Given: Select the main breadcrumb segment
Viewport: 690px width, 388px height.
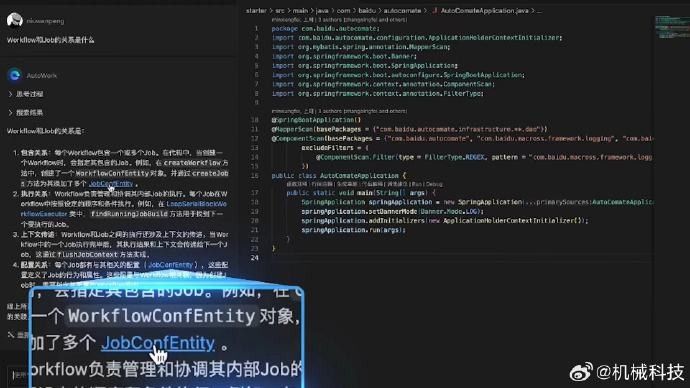Looking at the screenshot, I should pyautogui.click(x=300, y=11).
